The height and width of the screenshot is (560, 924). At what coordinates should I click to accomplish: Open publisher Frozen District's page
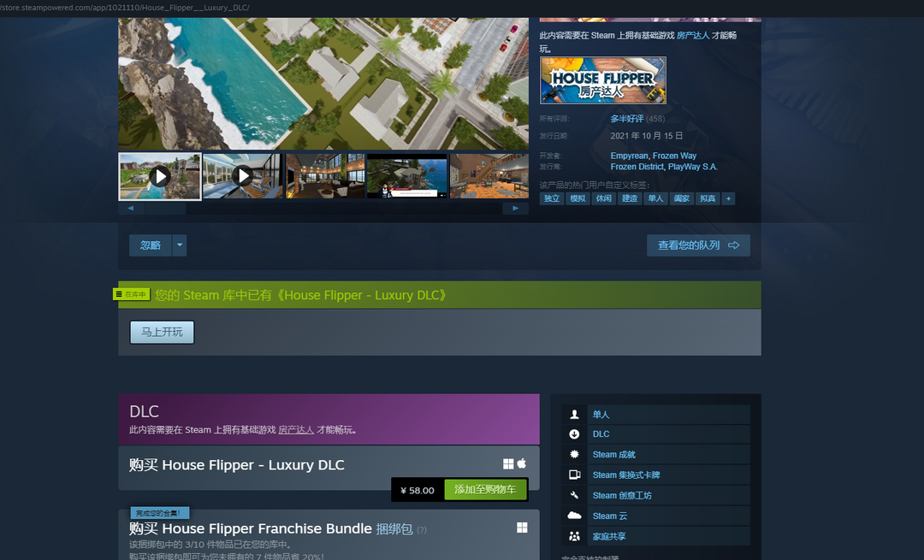coord(637,168)
